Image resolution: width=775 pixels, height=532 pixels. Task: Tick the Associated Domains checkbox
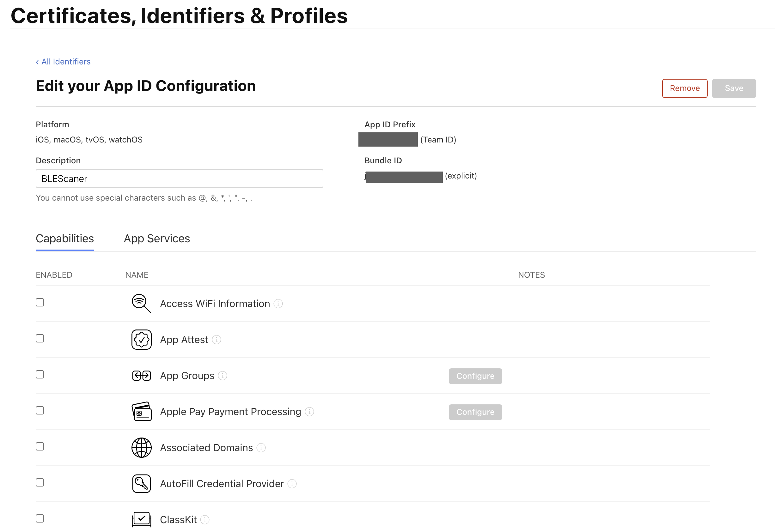click(40, 446)
